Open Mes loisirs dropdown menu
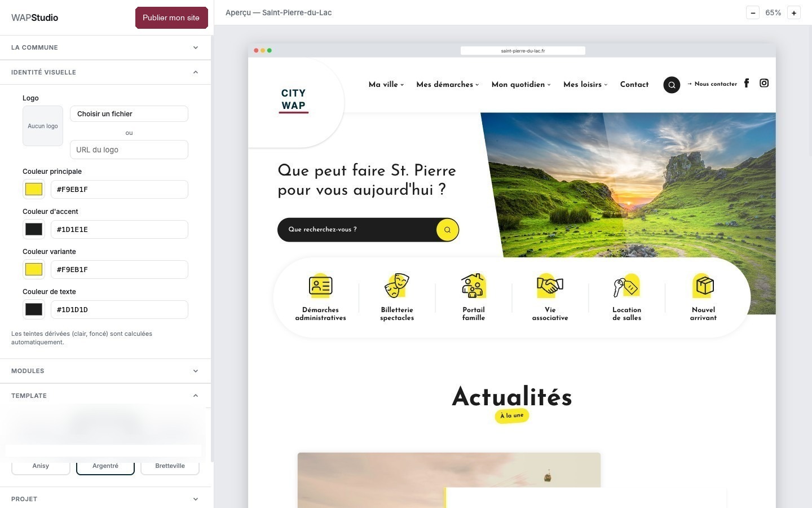 [585, 85]
